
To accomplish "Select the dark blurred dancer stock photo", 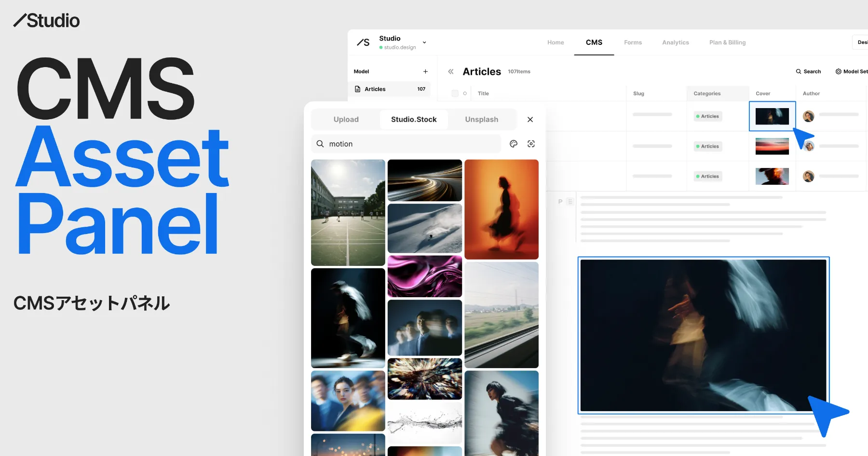I will point(348,318).
